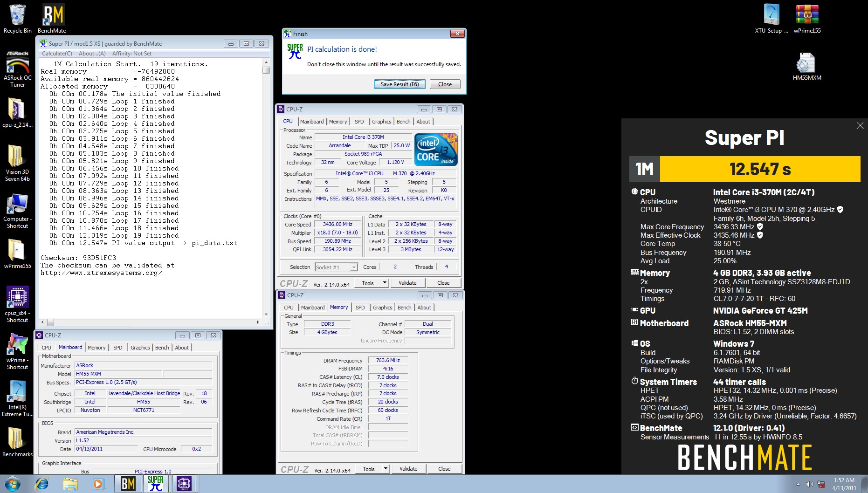Image resolution: width=868 pixels, height=493 pixels.
Task: Click Save Result (F6) button
Action: click(x=400, y=84)
